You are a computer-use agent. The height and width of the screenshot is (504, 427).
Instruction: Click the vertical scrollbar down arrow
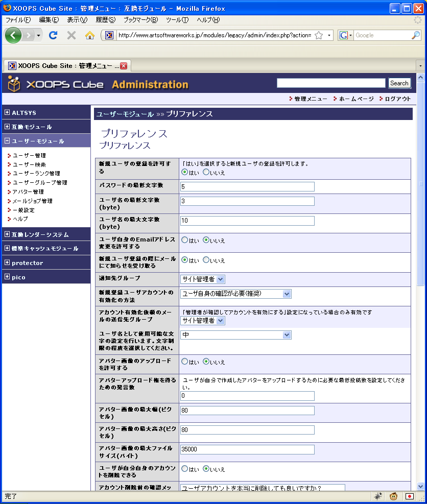pyautogui.click(x=420, y=486)
